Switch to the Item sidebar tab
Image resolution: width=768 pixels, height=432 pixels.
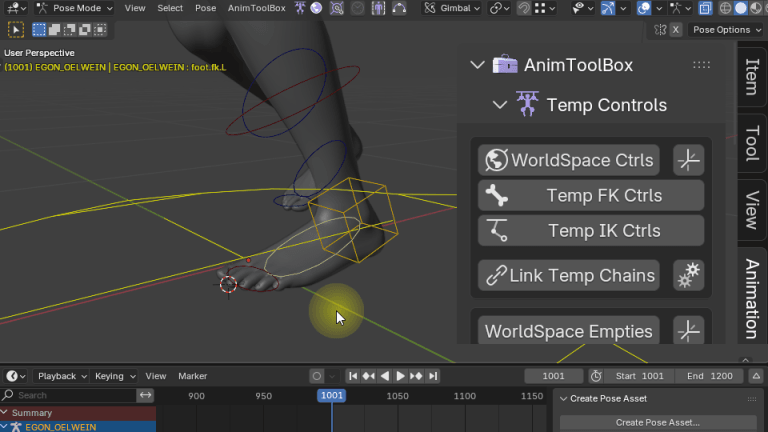(x=752, y=76)
